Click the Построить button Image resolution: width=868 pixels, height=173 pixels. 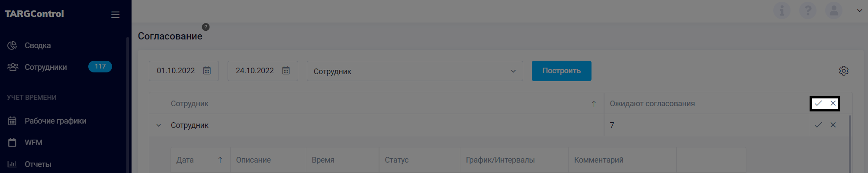tap(562, 71)
